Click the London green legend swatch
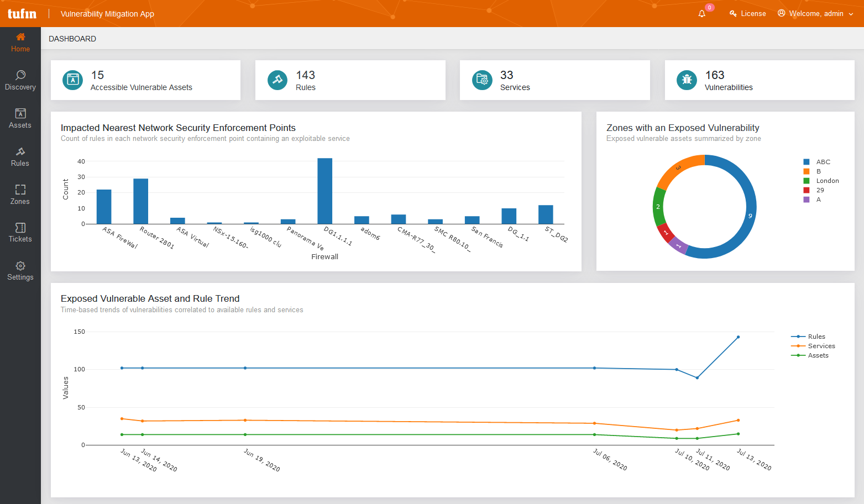The height and width of the screenshot is (504, 864). coord(807,181)
